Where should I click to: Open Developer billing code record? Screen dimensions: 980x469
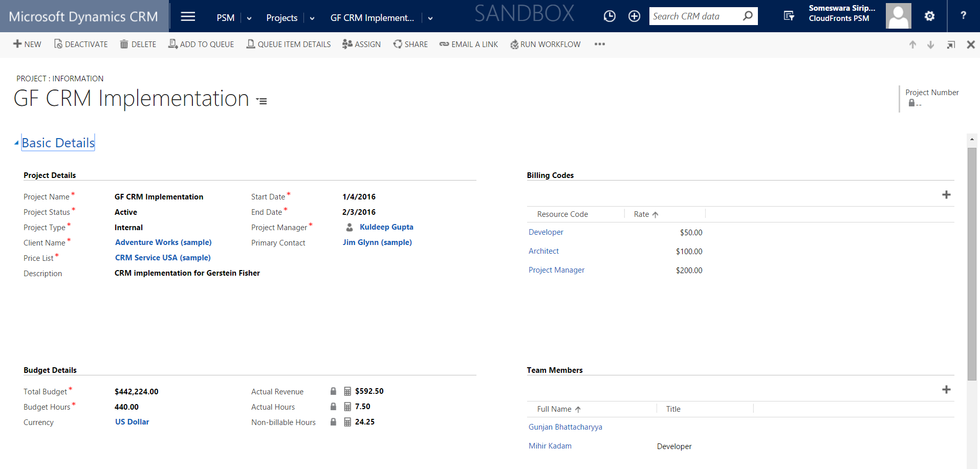546,232
